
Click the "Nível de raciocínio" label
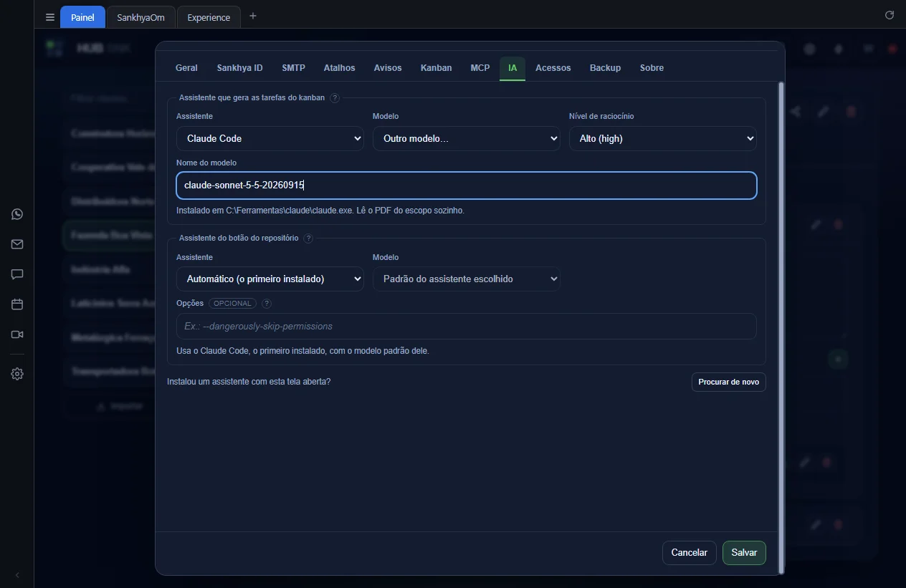coord(601,116)
